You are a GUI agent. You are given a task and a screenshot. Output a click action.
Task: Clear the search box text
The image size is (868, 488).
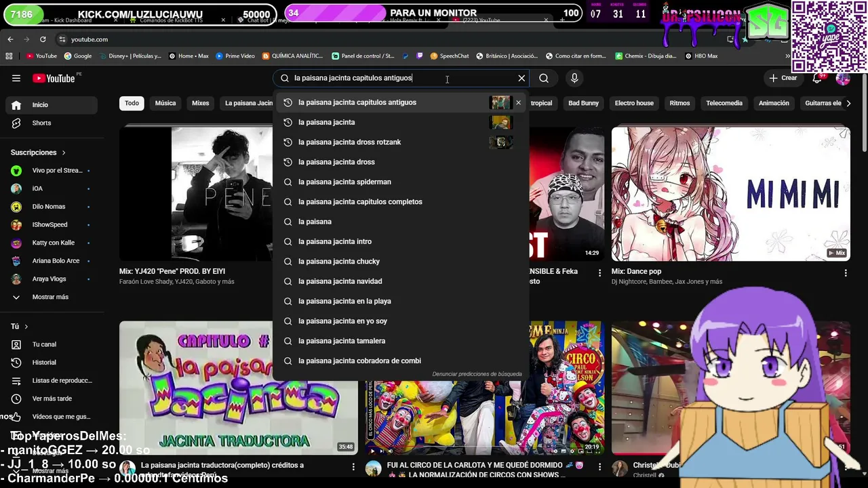point(521,78)
